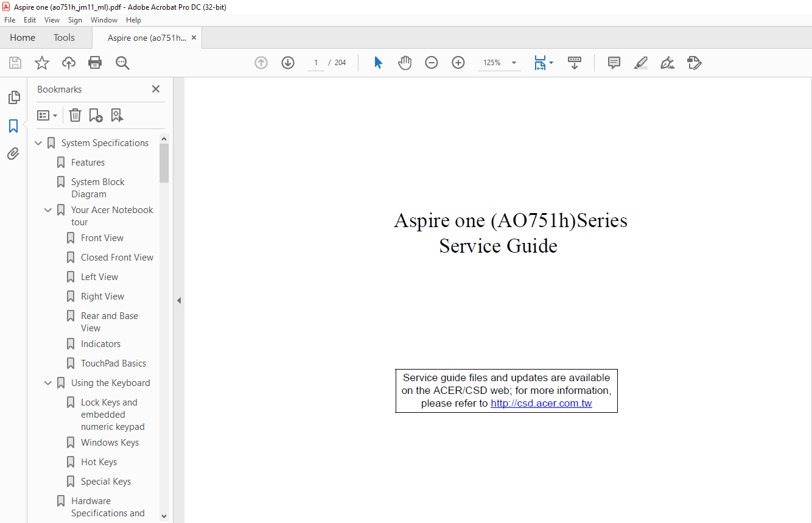This screenshot has height=523, width=812.
Task: Click the upload to cloud icon
Action: [x=69, y=63]
